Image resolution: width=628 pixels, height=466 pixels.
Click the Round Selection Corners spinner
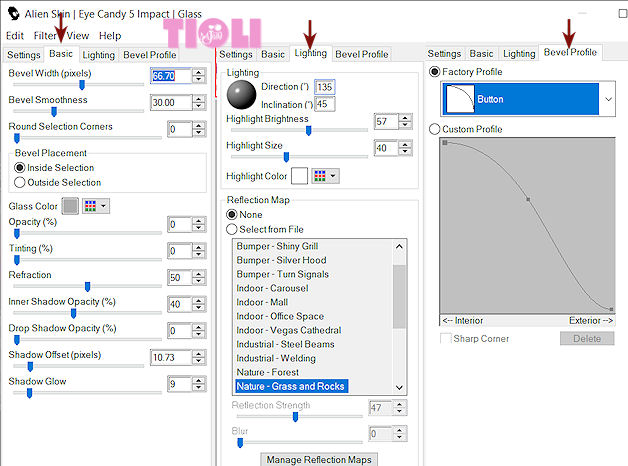click(x=199, y=129)
